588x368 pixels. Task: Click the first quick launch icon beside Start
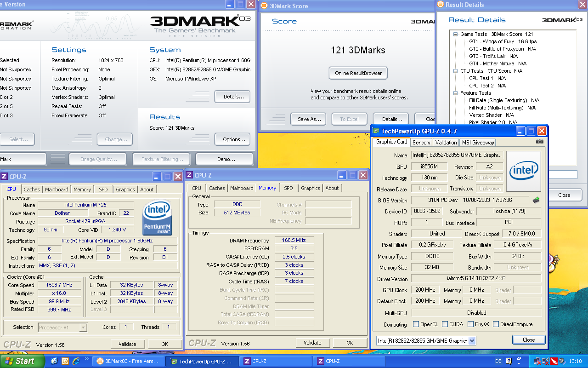point(54,361)
